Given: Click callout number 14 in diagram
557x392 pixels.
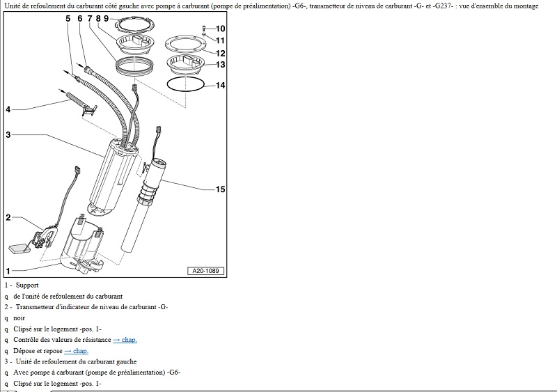Looking at the screenshot, I should 220,86.
